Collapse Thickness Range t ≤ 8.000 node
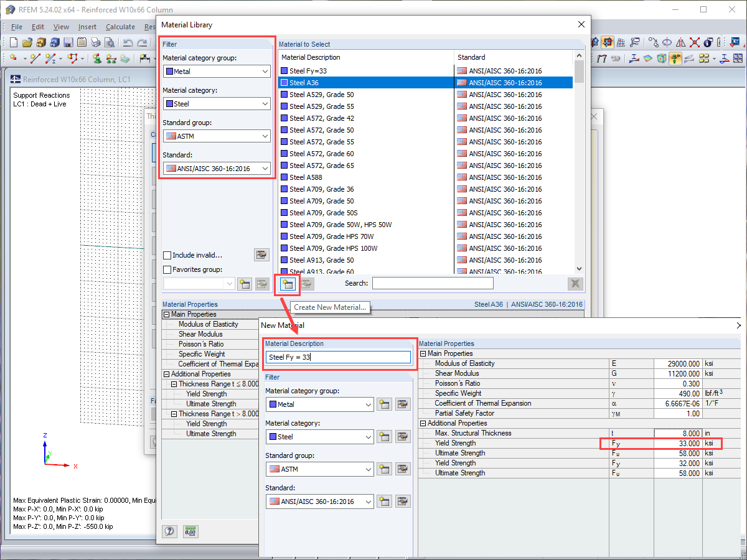This screenshot has width=747, height=560. [x=174, y=384]
